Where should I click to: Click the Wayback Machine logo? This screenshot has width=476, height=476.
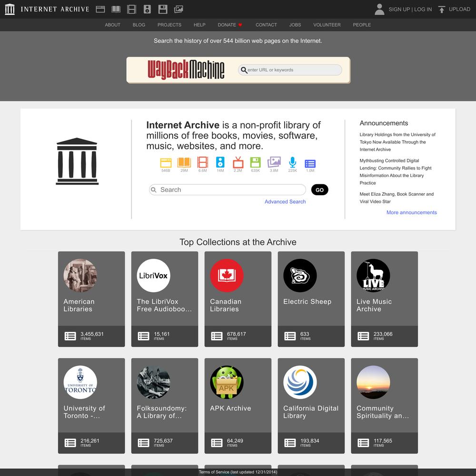186,70
